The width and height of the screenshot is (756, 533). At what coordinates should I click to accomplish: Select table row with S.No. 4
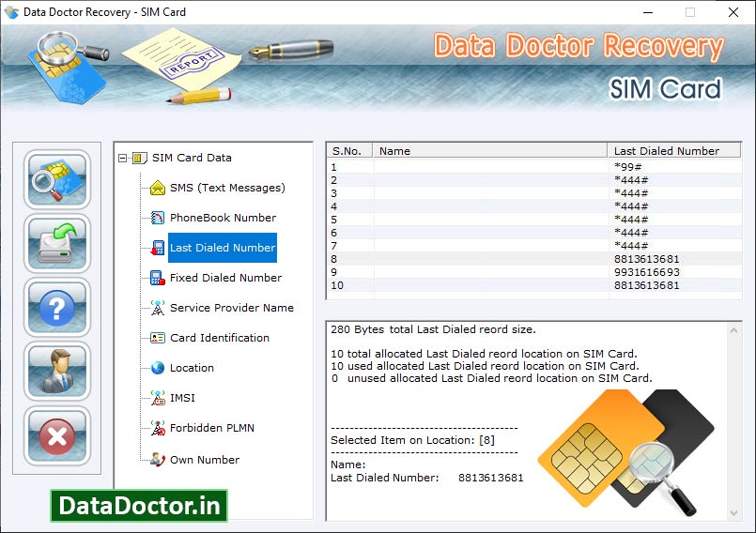click(x=534, y=206)
